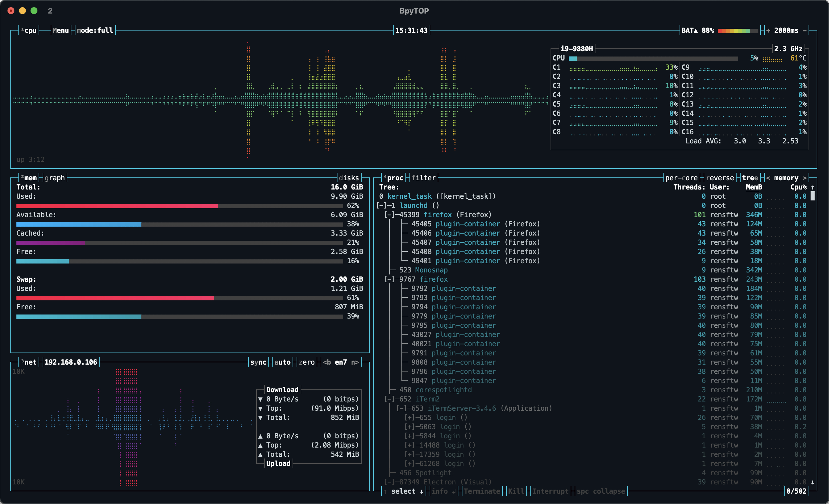Toggle tree view in process box

[750, 178]
